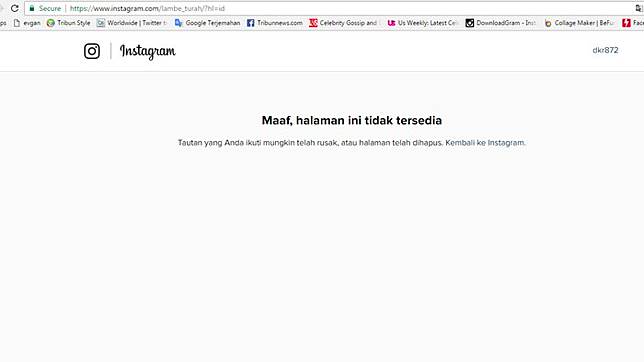Image resolution: width=644 pixels, height=362 pixels.
Task: Click the Us Weekly bookmark favicon
Action: [391, 23]
